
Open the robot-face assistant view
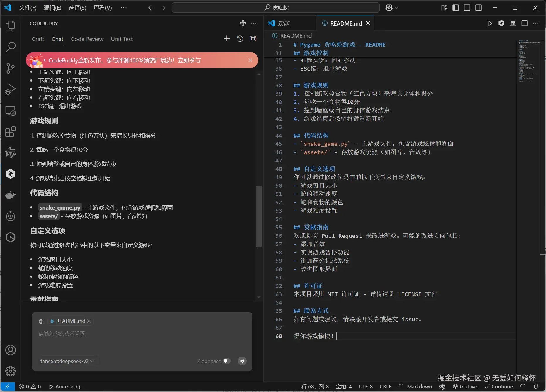point(11,216)
